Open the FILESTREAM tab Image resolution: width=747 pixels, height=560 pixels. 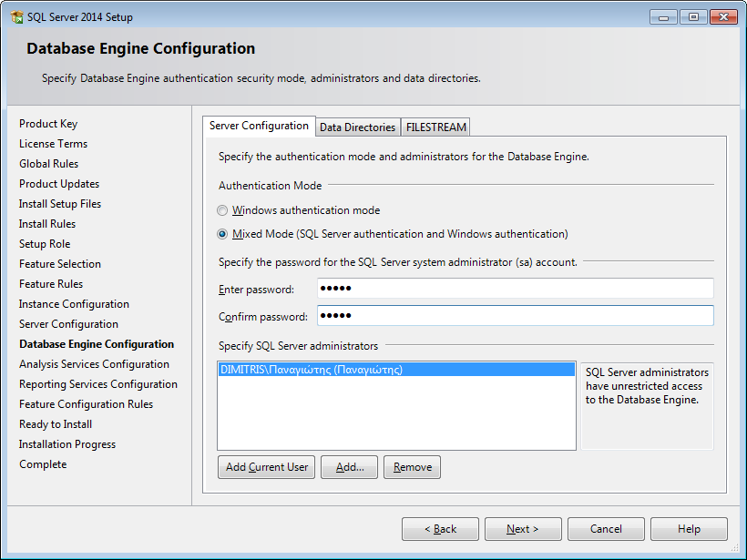click(x=436, y=127)
